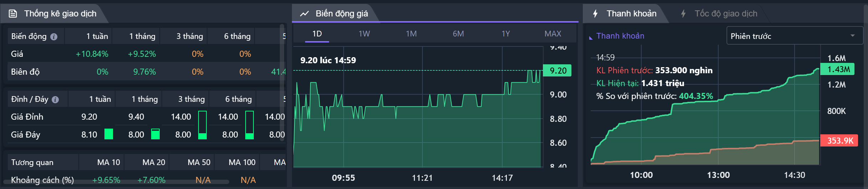Screen dimensions: 868x189
Task: Click the small triangle icon beside Thanh khoản label
Action: (x=591, y=38)
